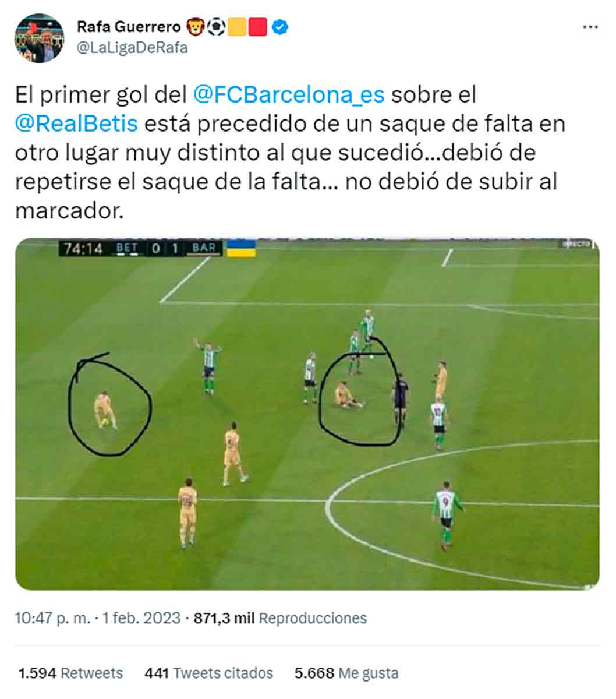Open the @LaLigaDeRafa handle
Viewport: 616px width, 699px height.
click(x=132, y=48)
